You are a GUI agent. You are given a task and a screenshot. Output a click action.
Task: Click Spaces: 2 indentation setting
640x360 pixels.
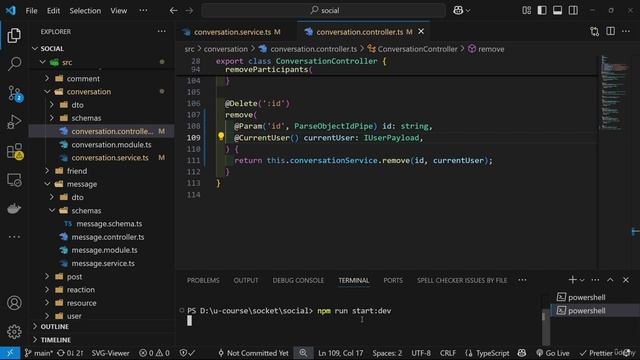point(387,353)
